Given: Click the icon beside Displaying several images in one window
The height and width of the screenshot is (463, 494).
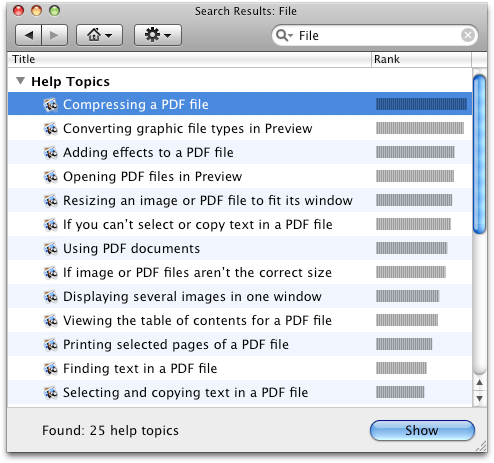Looking at the screenshot, I should tap(51, 297).
